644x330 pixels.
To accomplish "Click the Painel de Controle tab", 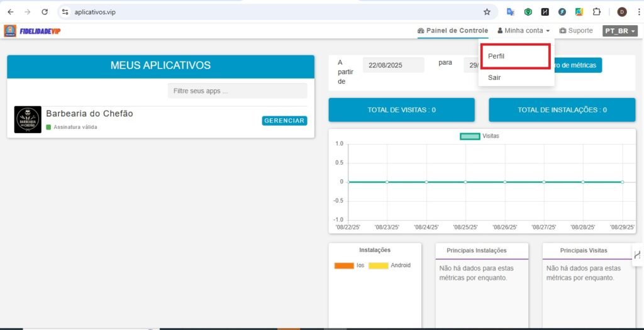I will (x=452, y=31).
